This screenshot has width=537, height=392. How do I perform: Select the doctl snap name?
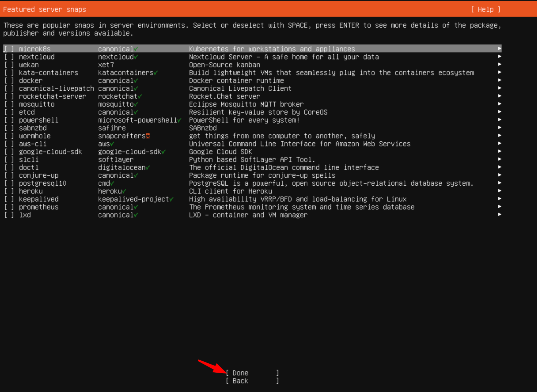point(29,168)
